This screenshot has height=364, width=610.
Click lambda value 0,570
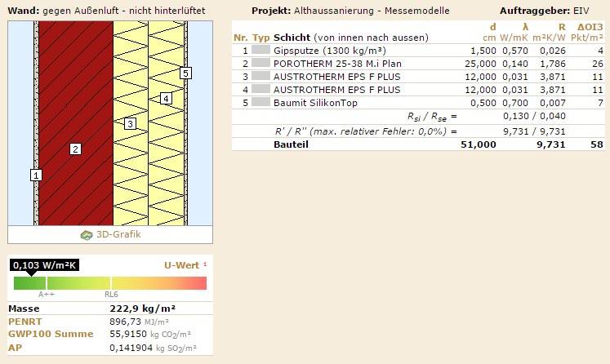(x=515, y=51)
